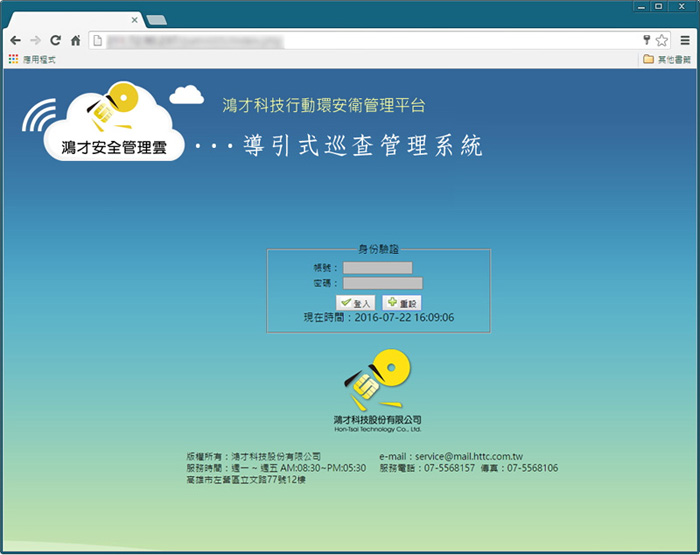Click the 現在時間 timestamp text
This screenshot has width=700, height=555.
pos(379,317)
